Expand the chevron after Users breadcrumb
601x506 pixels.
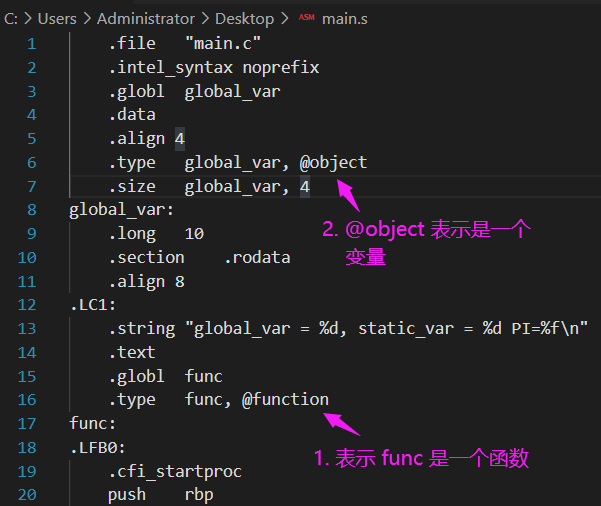point(87,18)
